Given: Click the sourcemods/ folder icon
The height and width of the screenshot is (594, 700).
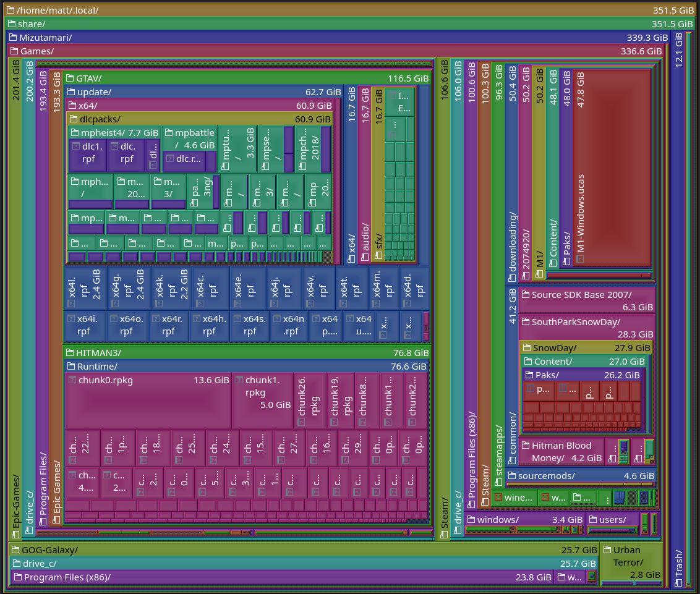Looking at the screenshot, I should point(511,476).
